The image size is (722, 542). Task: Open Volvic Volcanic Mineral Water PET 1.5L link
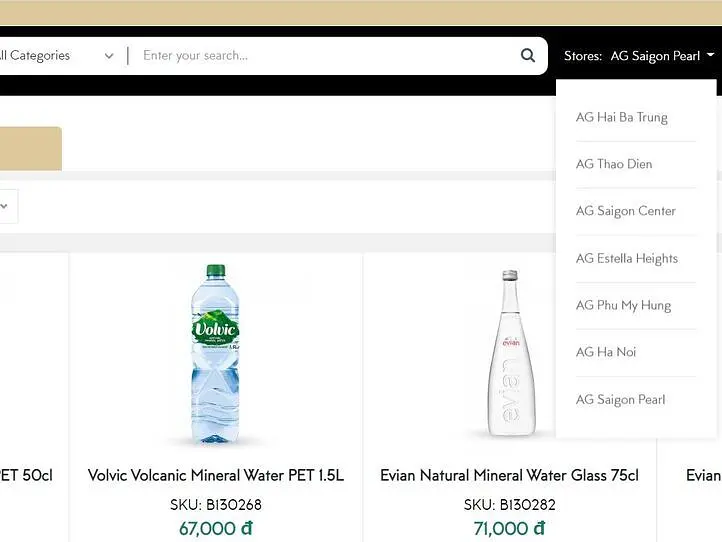[216, 476]
